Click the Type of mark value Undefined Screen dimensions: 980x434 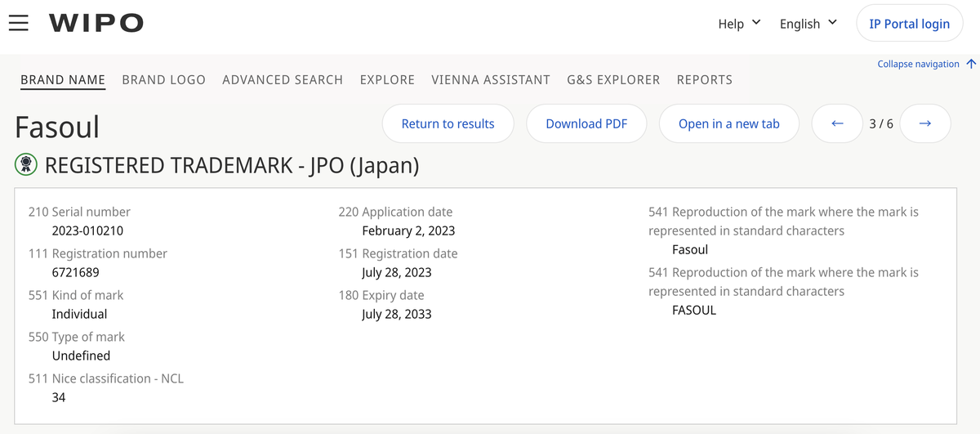click(81, 356)
